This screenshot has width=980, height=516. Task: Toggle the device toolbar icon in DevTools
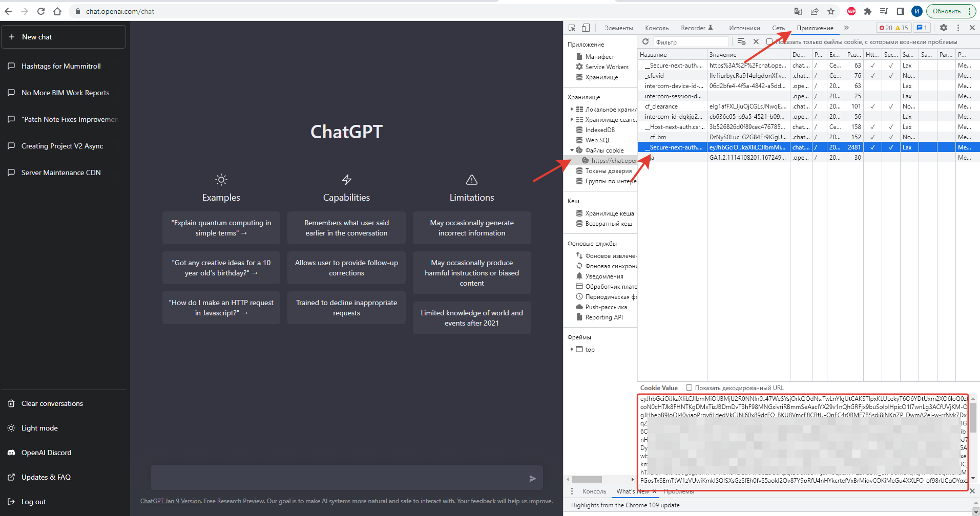point(586,28)
